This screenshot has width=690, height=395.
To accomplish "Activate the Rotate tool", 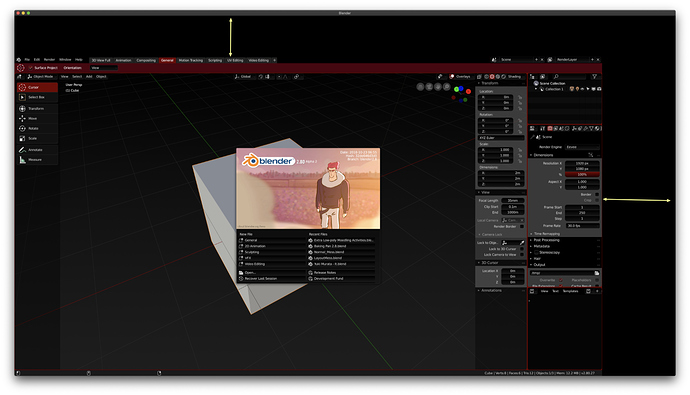I will click(x=37, y=128).
